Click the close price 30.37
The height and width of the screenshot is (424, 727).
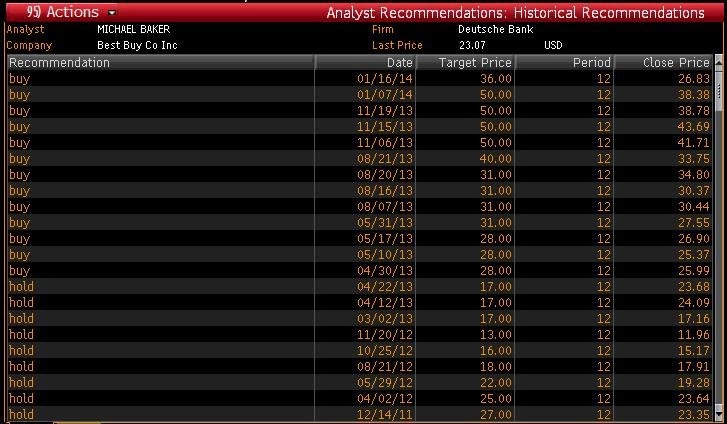point(694,191)
